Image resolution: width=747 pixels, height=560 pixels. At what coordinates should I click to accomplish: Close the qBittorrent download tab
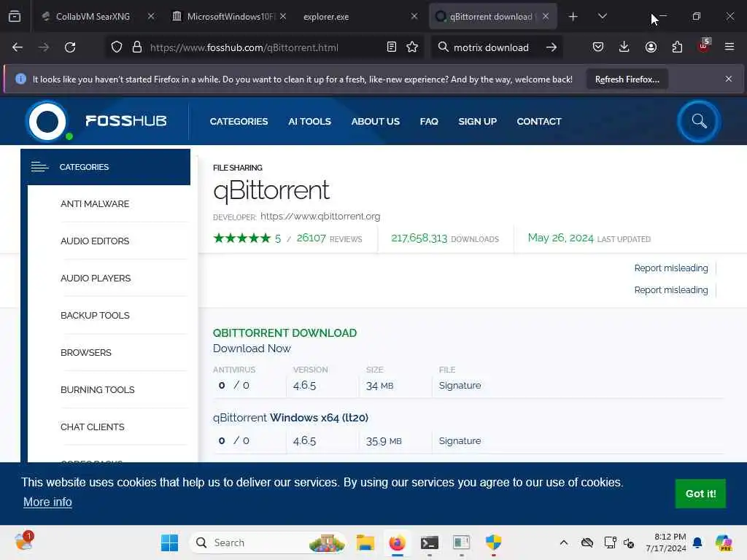tap(546, 17)
